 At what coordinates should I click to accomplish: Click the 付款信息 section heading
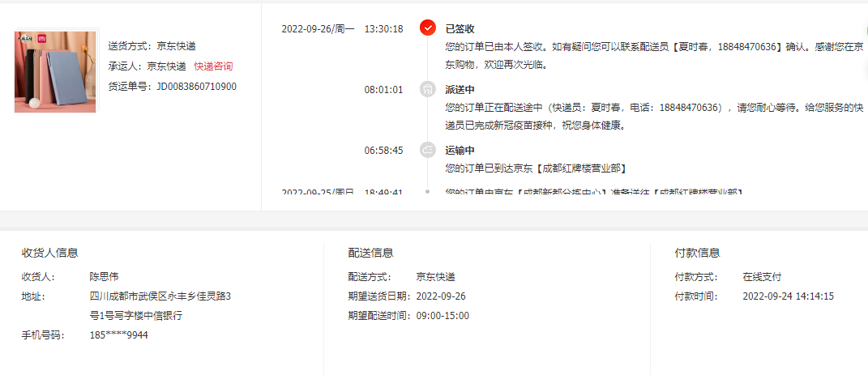click(697, 253)
